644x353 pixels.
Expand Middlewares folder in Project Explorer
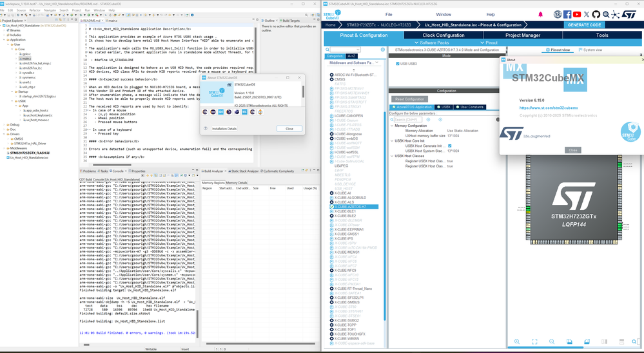coord(4,148)
